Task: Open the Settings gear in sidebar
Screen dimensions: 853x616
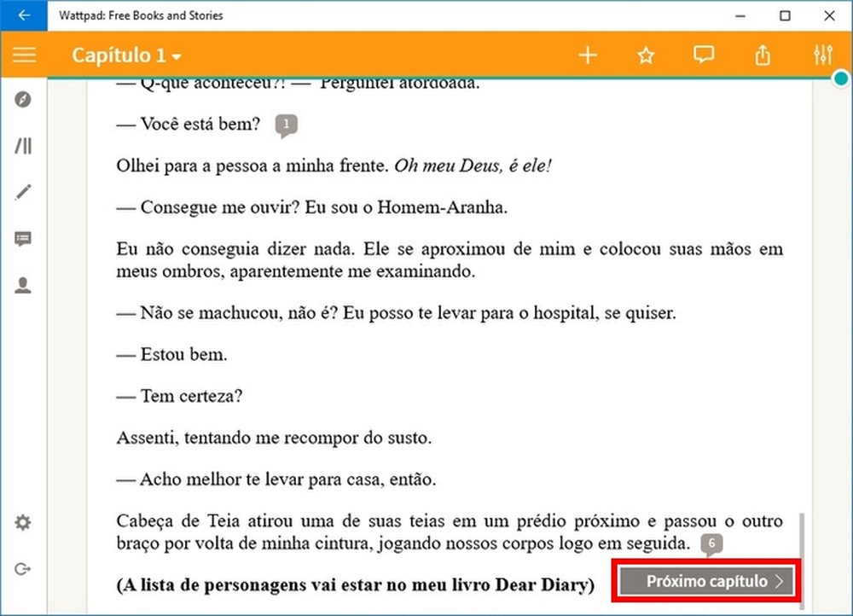Action: click(x=23, y=521)
